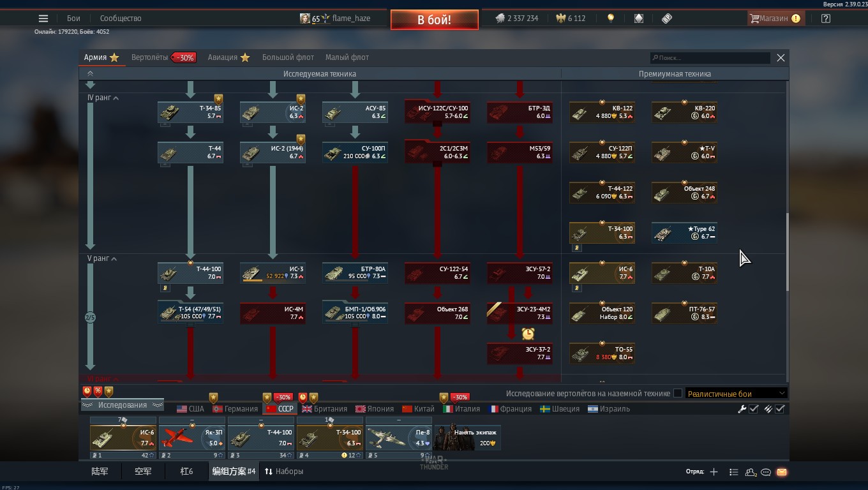
Task: Select the Италия nation tab
Action: pyautogui.click(x=461, y=409)
